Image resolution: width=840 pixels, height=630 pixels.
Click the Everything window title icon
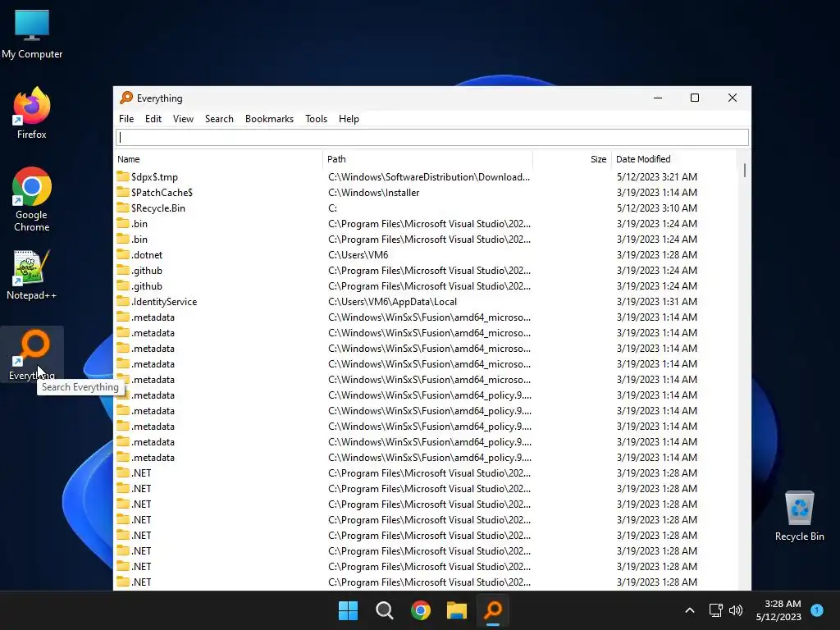click(x=126, y=98)
